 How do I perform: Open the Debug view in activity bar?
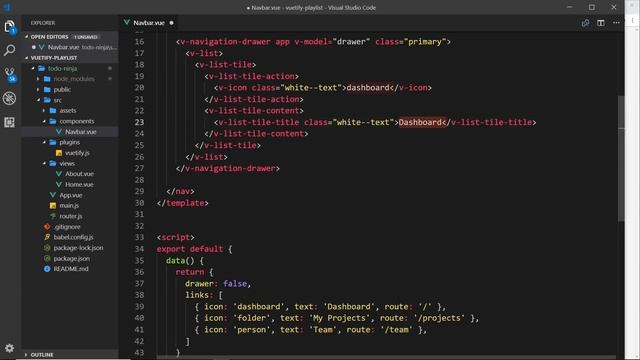click(x=9, y=98)
